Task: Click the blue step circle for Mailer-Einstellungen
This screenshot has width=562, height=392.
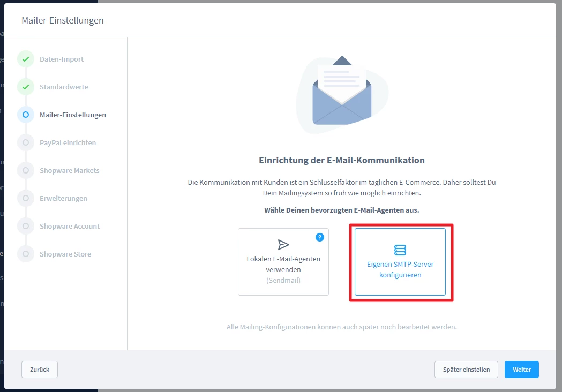Action: [25, 115]
